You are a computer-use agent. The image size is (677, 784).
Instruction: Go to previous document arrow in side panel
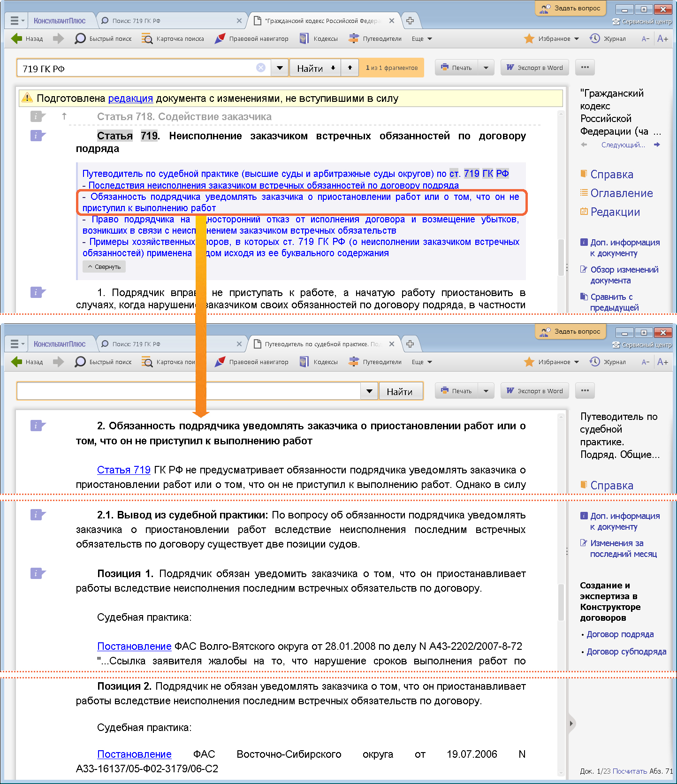tap(584, 145)
